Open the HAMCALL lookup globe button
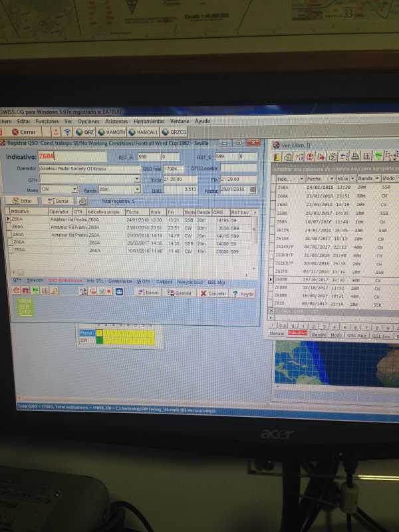This screenshot has width=399, height=532. click(x=143, y=132)
